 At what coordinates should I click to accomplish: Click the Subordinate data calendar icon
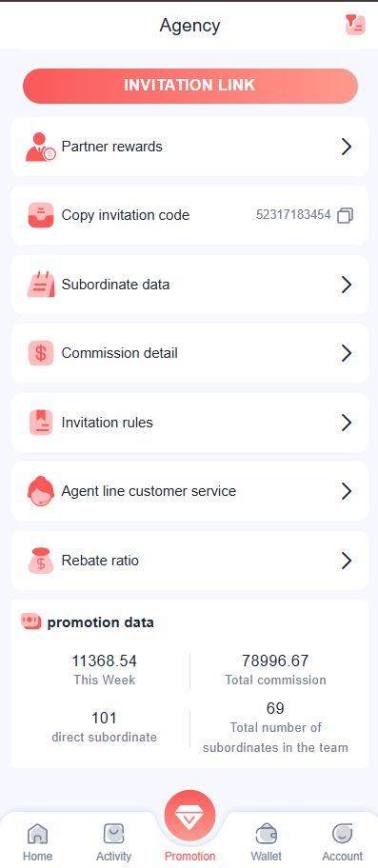41,285
